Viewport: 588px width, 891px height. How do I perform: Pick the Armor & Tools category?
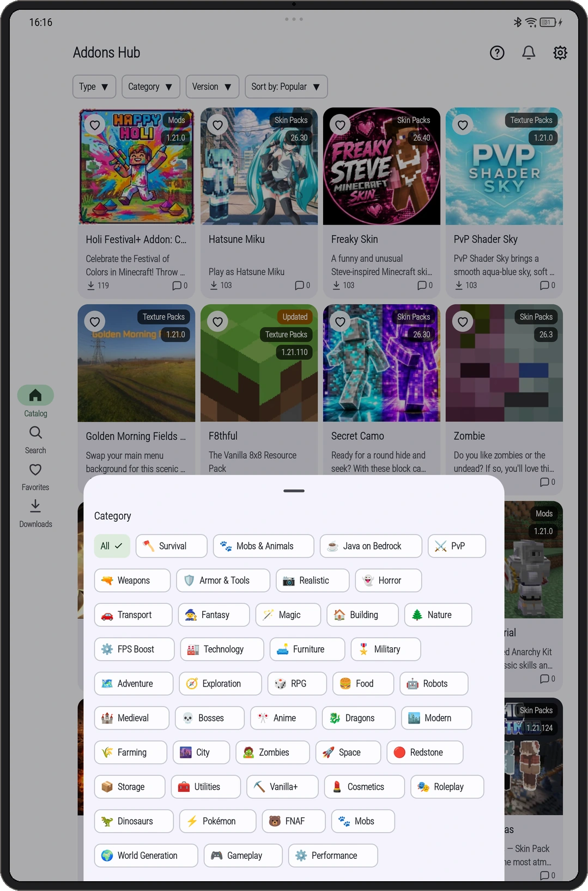tap(223, 580)
